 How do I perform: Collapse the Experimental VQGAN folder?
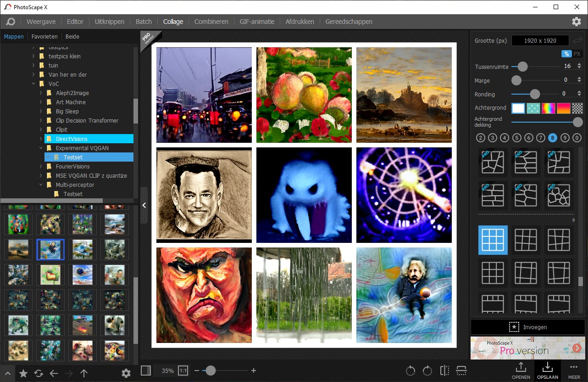pos(41,148)
